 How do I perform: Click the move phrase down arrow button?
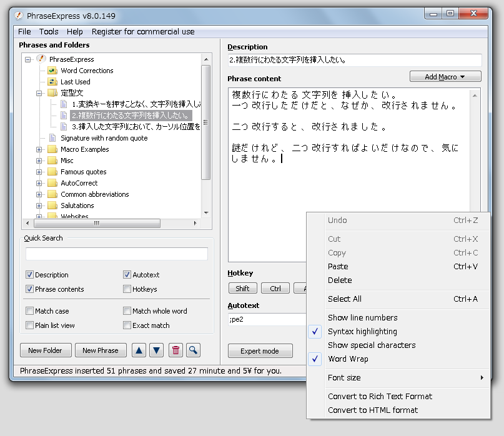coord(157,350)
